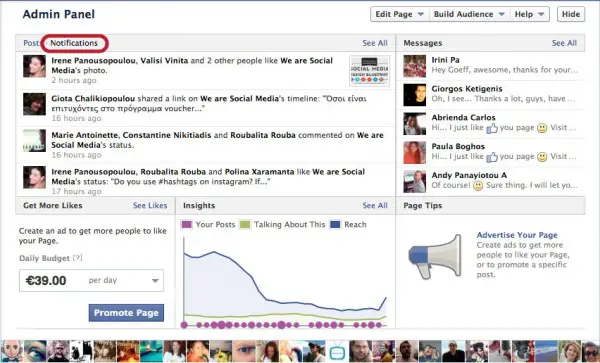Open Irene Panousopoulou photo-like notification avatar

click(x=34, y=66)
